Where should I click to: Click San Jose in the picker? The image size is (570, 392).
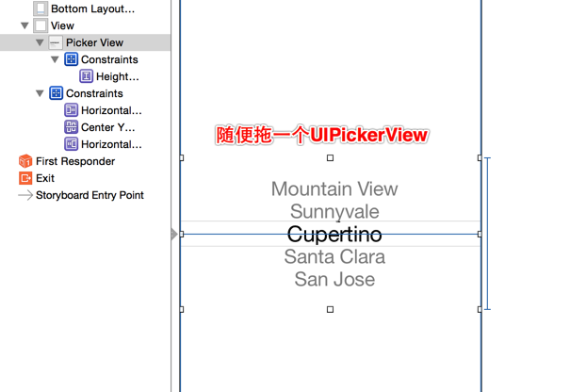[x=334, y=279]
